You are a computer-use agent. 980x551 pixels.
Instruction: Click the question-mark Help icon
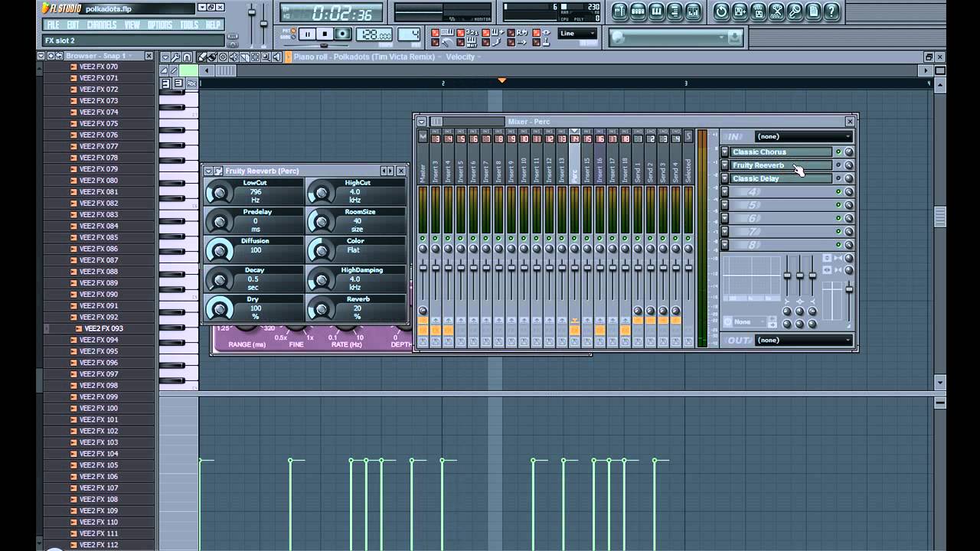pyautogui.click(x=831, y=11)
